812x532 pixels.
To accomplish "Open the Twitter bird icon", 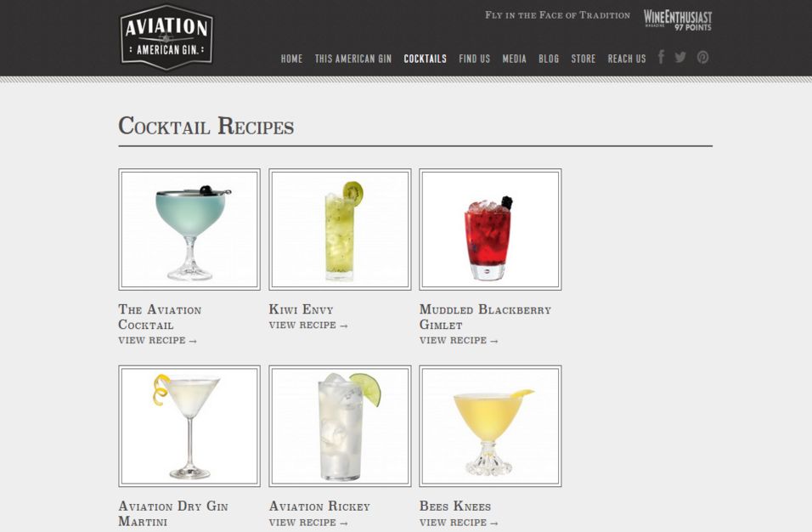I will (x=680, y=57).
